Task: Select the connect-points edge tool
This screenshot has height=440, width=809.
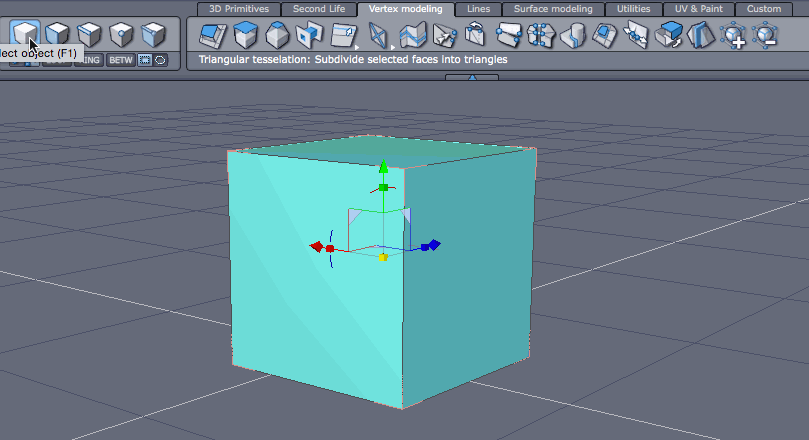Action: point(509,35)
